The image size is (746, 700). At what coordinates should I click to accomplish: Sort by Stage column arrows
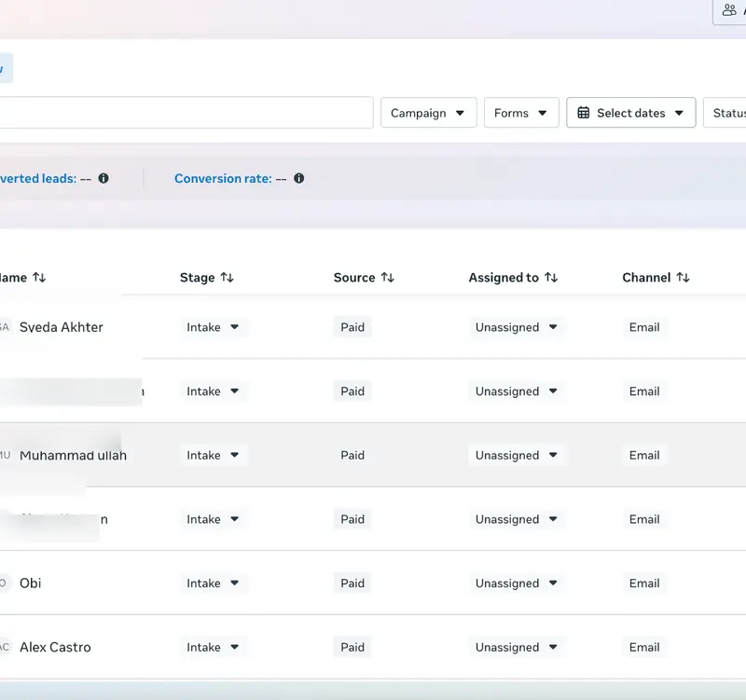click(x=227, y=277)
